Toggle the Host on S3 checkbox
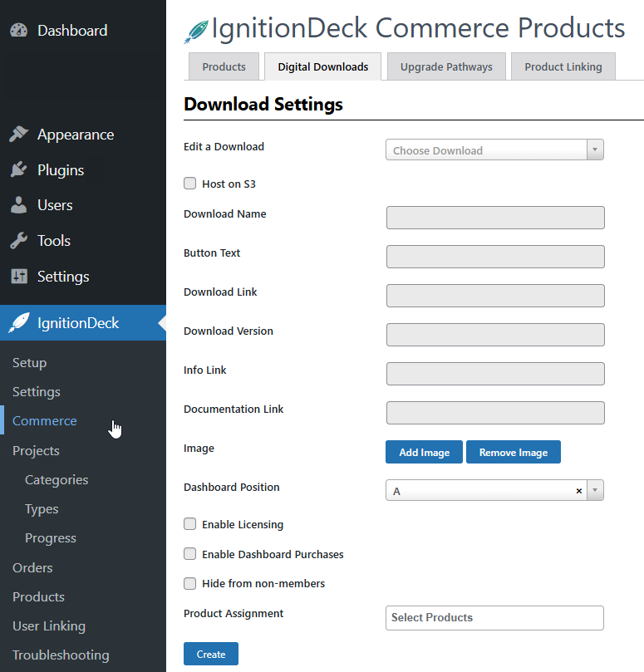This screenshot has height=672, width=644. pyautogui.click(x=190, y=184)
